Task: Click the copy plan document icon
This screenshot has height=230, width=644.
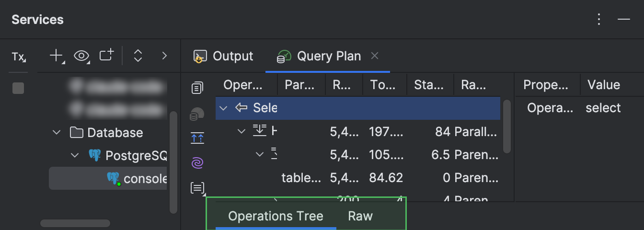Action: 197,88
